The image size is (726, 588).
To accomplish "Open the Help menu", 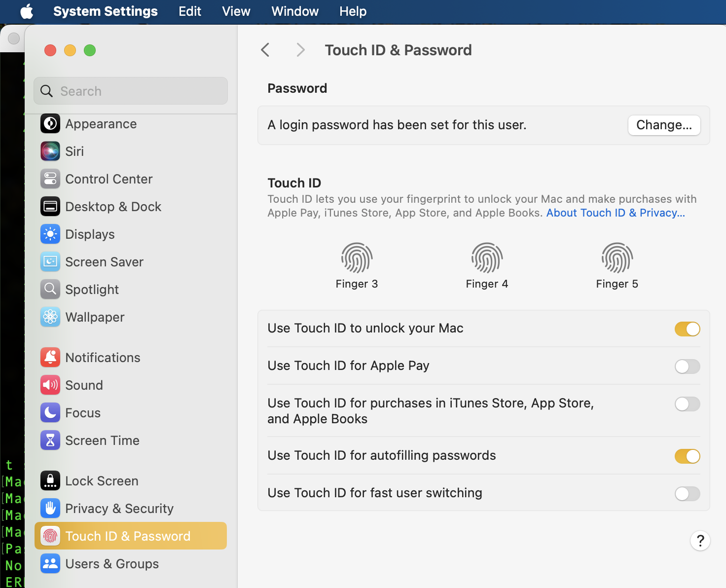I will (x=353, y=11).
